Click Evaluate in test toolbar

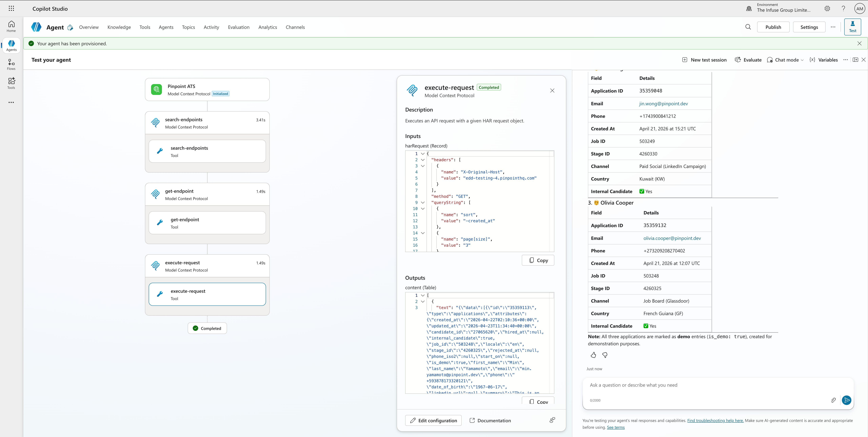[x=748, y=60]
